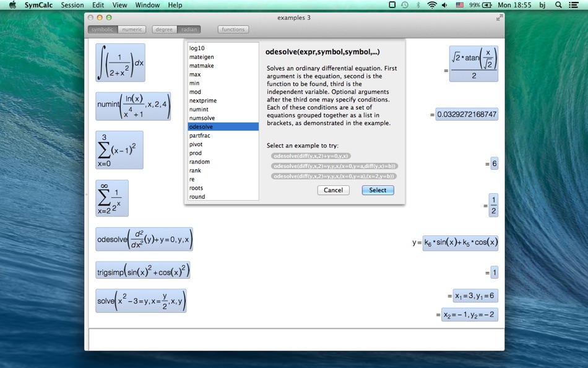This screenshot has height=368, width=588.
Task: Click the Bluetooth icon in menu bar
Action: pyautogui.click(x=418, y=5)
